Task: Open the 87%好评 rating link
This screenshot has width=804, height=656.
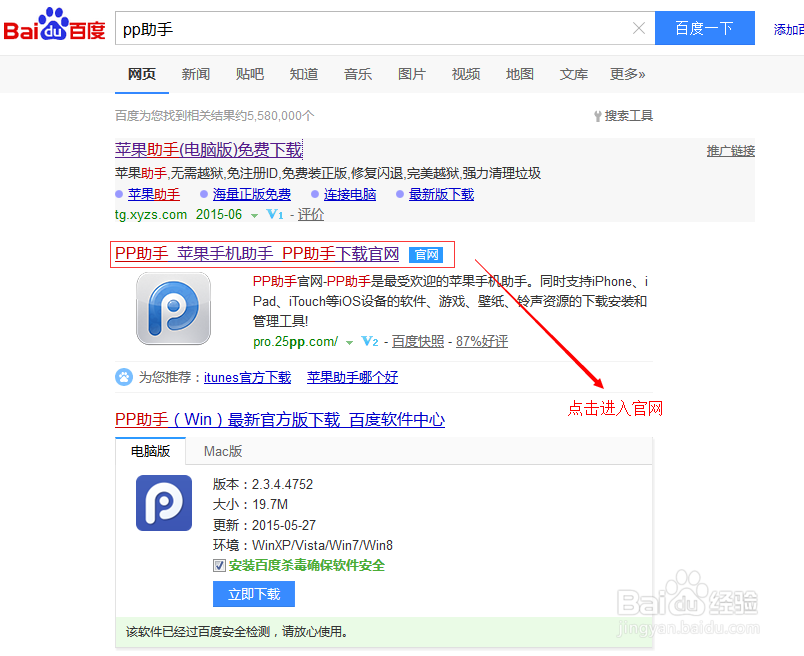Action: tap(482, 342)
